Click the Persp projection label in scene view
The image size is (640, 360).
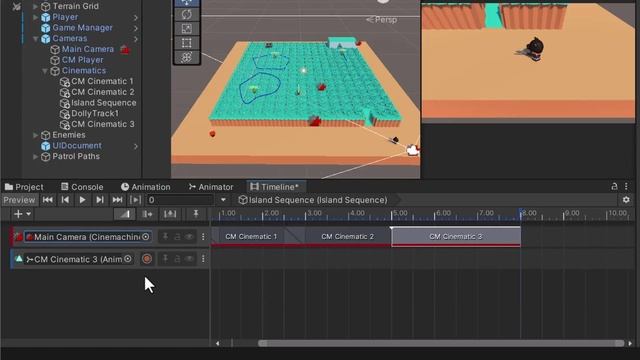click(386, 20)
